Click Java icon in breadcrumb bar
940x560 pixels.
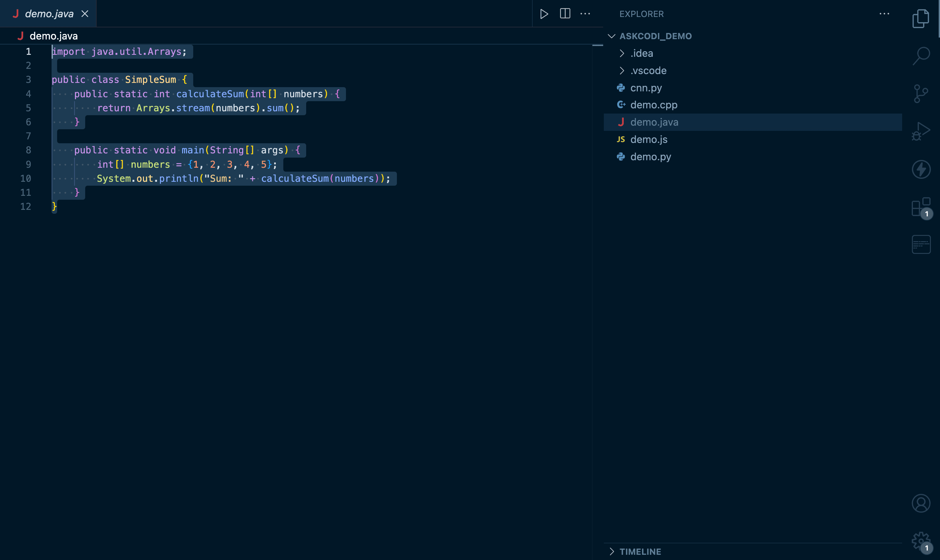20,36
